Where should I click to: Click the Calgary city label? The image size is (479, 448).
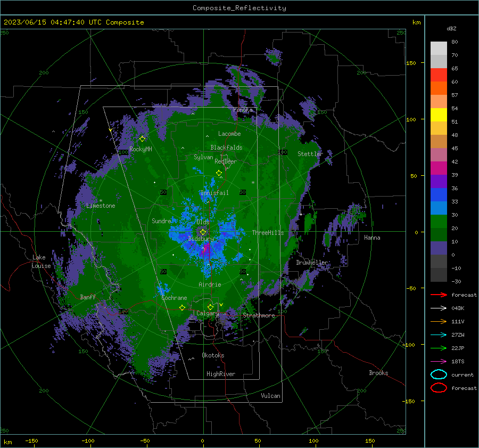(208, 313)
